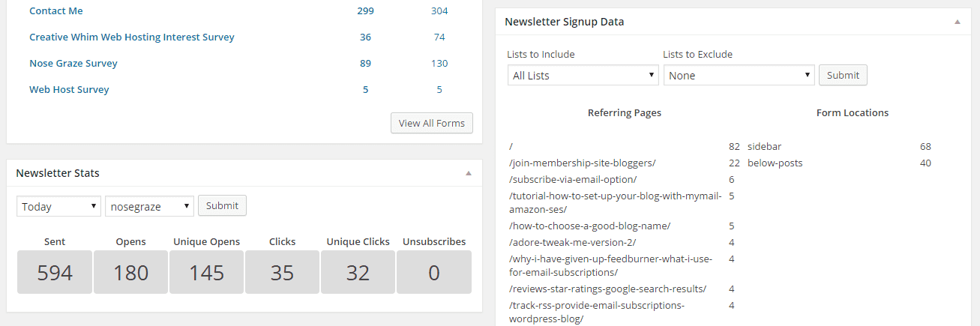Open Creative Whim Web Hosting Interest Survey

coord(132,37)
